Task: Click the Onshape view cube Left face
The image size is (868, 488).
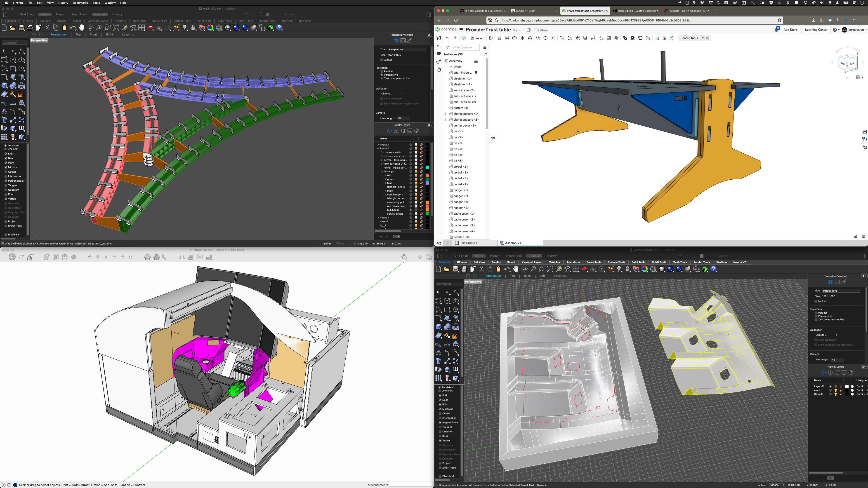Action: coord(852,64)
